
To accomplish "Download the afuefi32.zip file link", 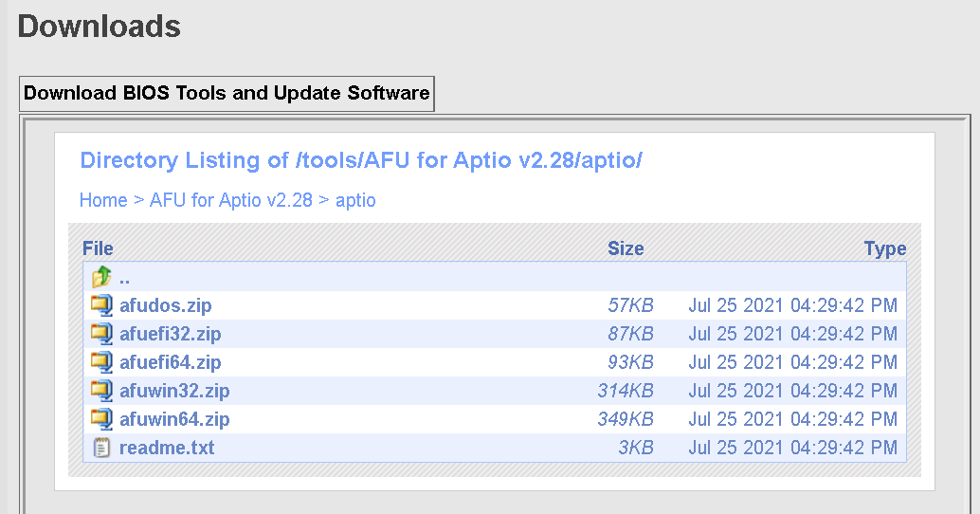I will pyautogui.click(x=171, y=334).
